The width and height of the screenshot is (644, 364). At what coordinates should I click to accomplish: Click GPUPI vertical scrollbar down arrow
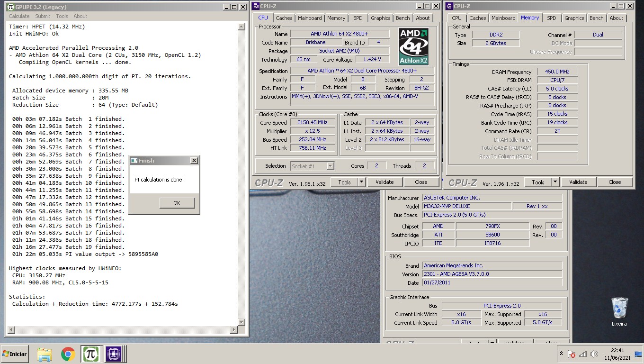coord(241,322)
